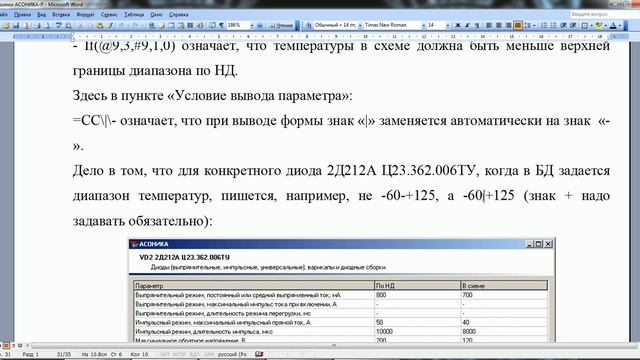Click the 700 value in В схеме column

coord(467,295)
